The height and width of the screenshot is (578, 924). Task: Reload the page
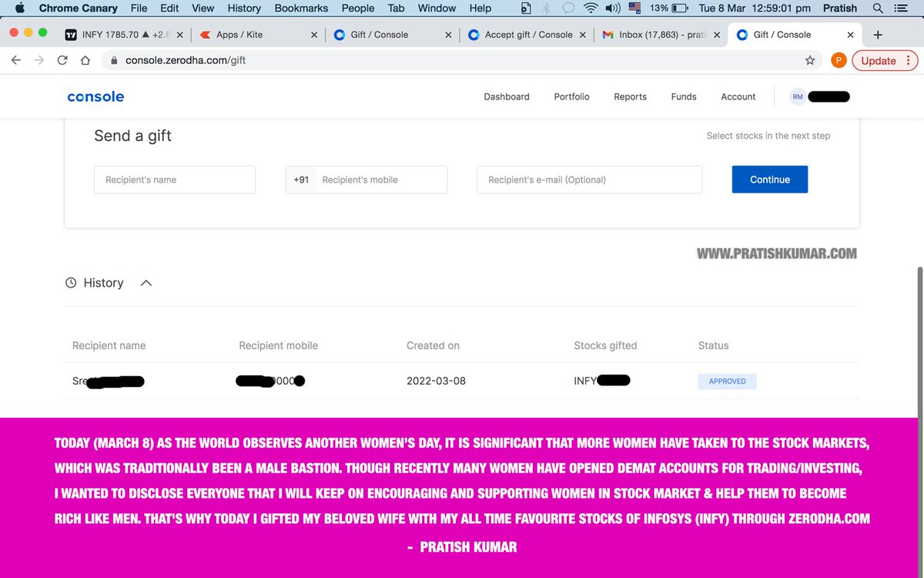pyautogui.click(x=62, y=60)
